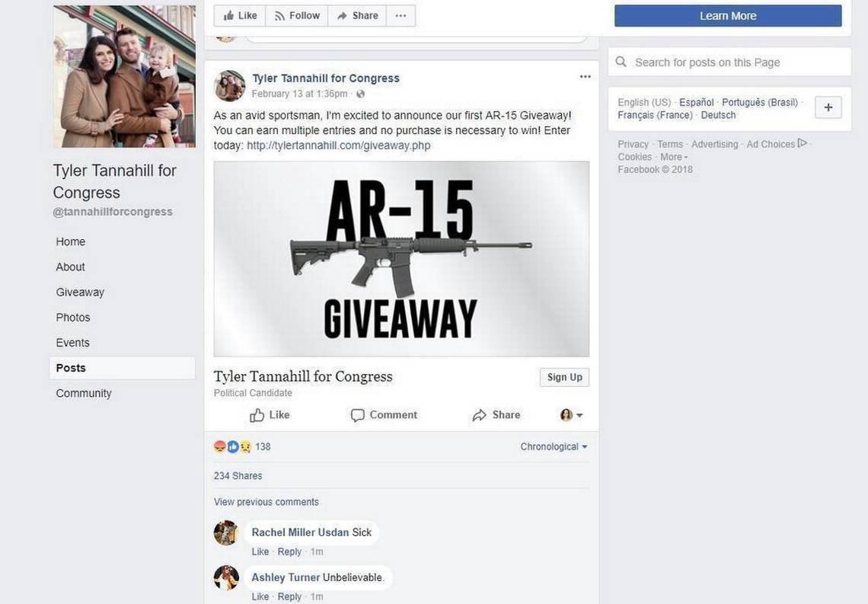Click the reaction emoji icons next to 138
868x604 pixels.
pos(232,447)
